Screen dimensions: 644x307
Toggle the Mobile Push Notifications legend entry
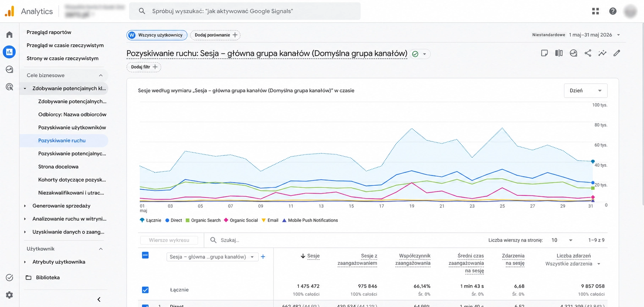[x=310, y=221]
